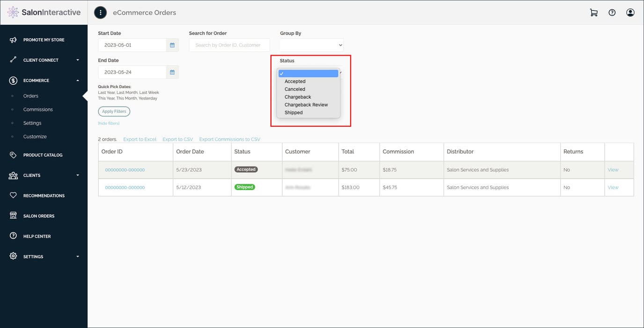The width and height of the screenshot is (644, 328).
Task: Go to Recommendations page
Action: tap(44, 196)
